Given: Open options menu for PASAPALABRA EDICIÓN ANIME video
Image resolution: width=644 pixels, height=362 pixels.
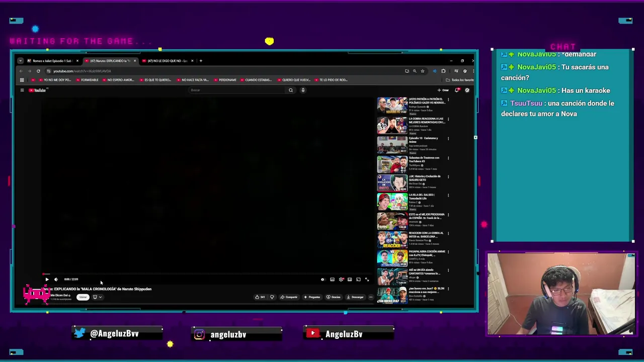Looking at the screenshot, I should pyautogui.click(x=448, y=252).
